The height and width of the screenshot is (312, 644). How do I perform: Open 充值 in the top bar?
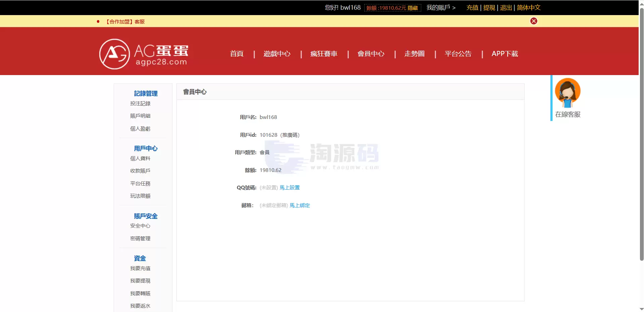(x=472, y=8)
